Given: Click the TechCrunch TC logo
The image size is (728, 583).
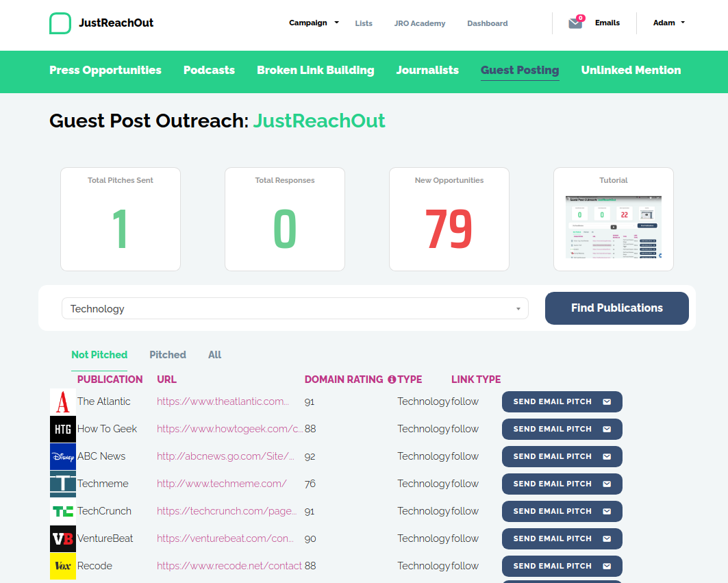Looking at the screenshot, I should click(x=63, y=512).
